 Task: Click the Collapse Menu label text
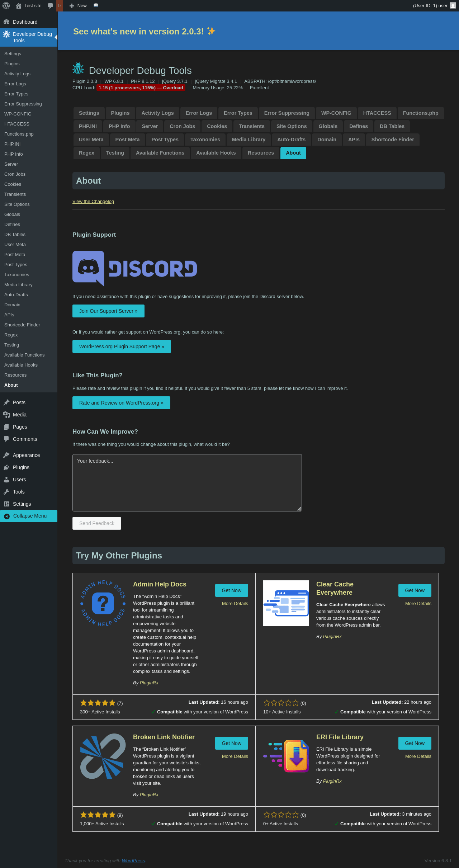(30, 516)
